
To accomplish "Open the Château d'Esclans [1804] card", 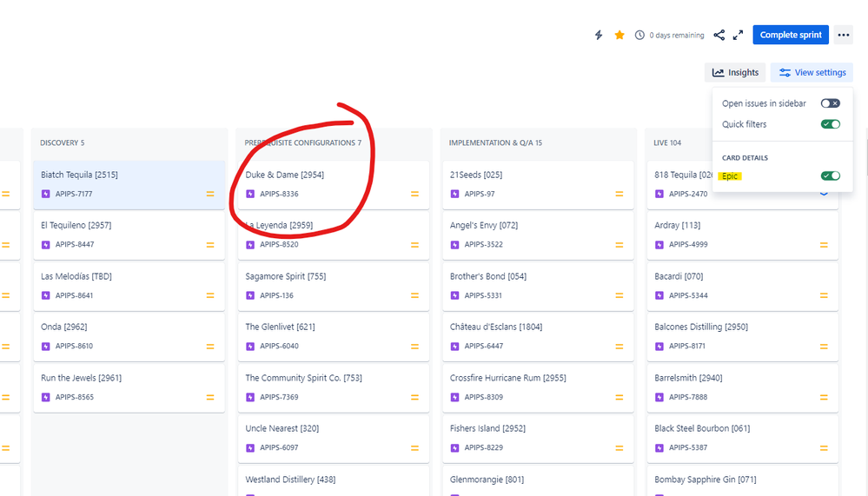I will [538, 337].
